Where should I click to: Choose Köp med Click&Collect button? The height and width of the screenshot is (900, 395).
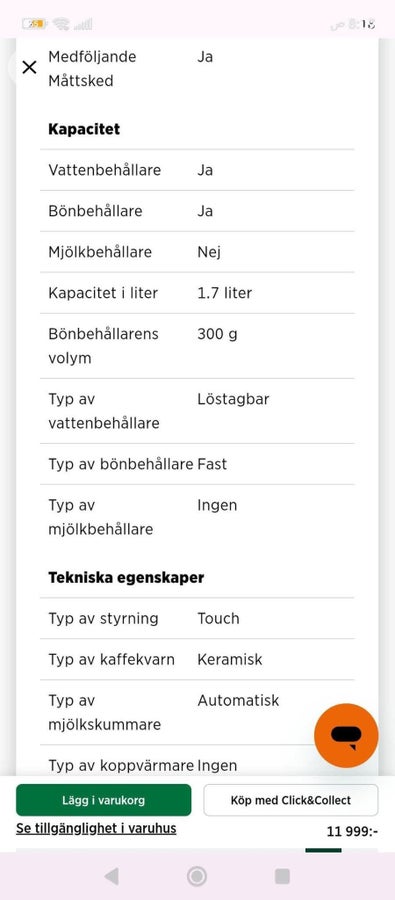(291, 800)
